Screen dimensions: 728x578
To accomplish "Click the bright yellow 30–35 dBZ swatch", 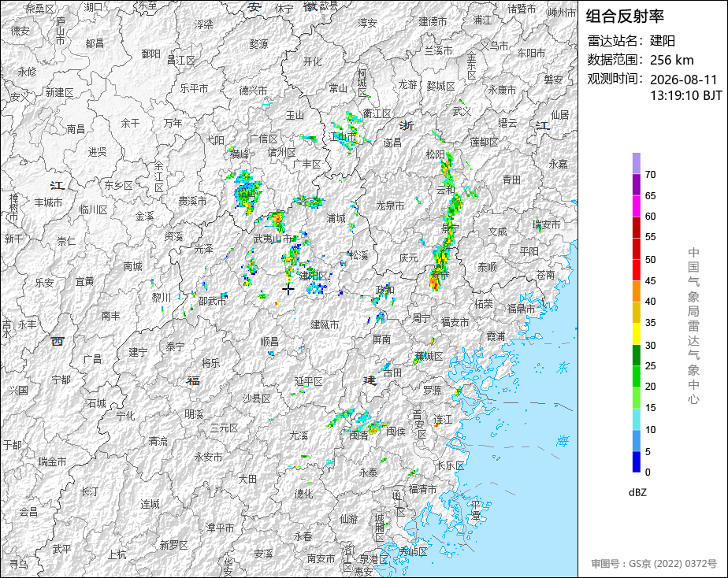I will point(636,334).
